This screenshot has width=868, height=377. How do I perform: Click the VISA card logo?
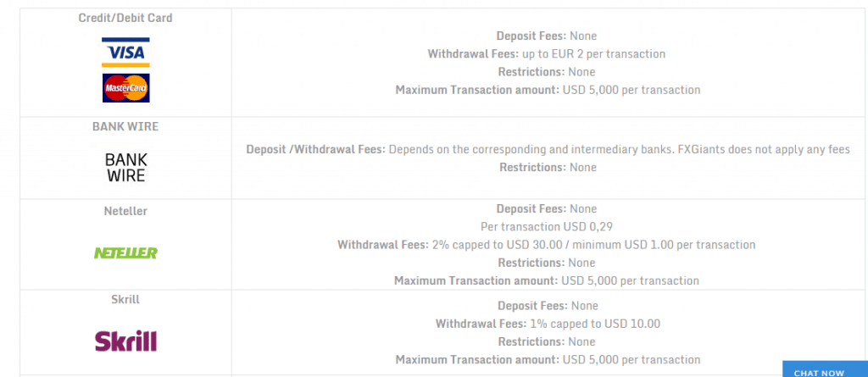click(125, 52)
